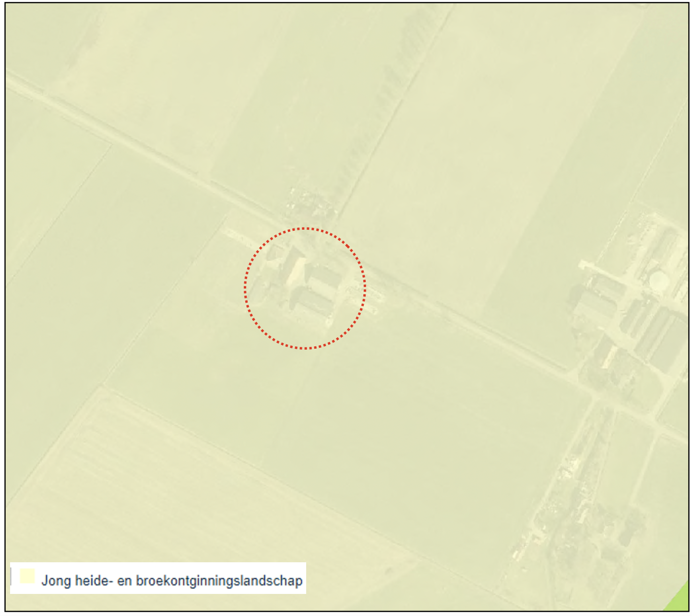
Task: Click the pale yellow legend color swatch
Action: 27,576
